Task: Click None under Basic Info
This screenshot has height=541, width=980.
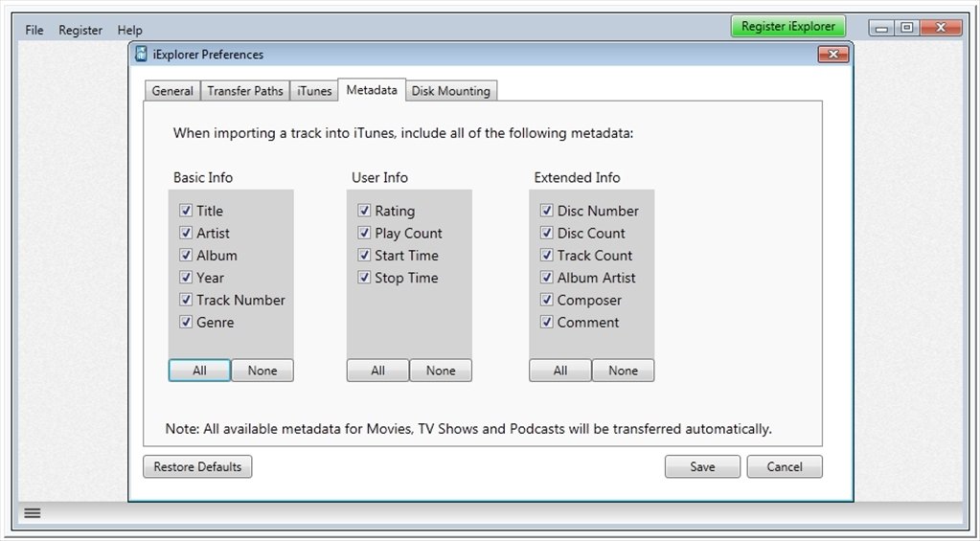Action: 262,371
